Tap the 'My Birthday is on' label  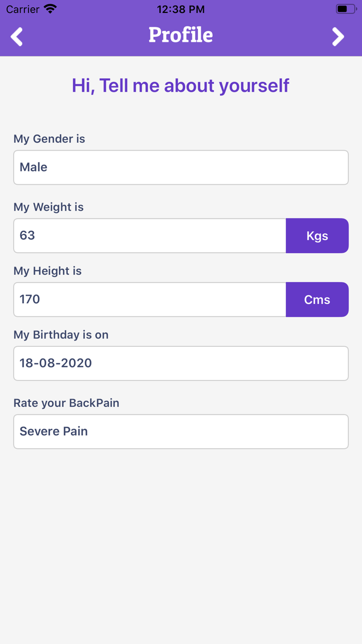click(x=61, y=335)
